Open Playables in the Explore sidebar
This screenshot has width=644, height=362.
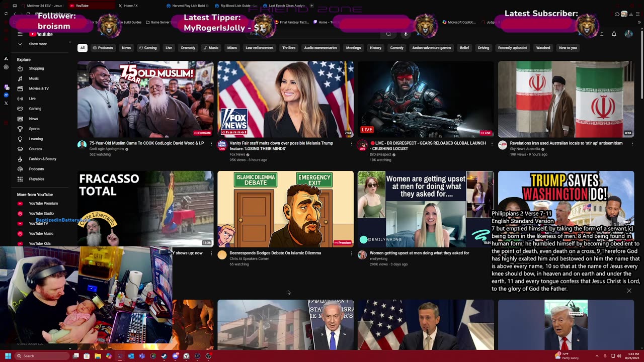pyautogui.click(x=36, y=179)
